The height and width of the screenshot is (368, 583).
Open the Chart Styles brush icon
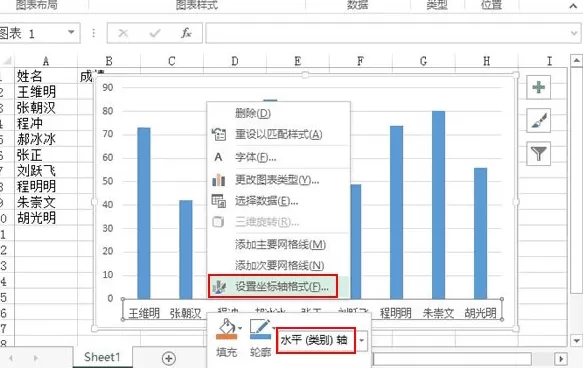538,120
